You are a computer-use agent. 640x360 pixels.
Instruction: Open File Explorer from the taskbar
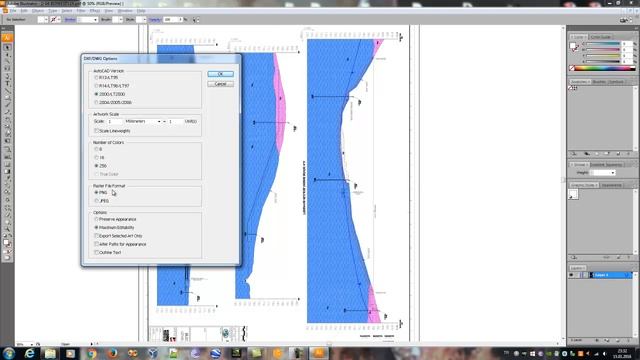coord(50,353)
